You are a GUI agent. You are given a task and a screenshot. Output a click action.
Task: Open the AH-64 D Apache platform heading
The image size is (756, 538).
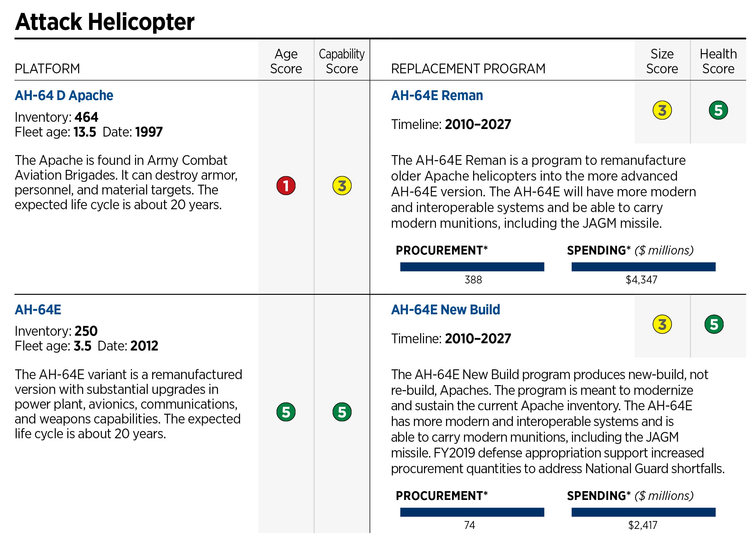point(64,95)
